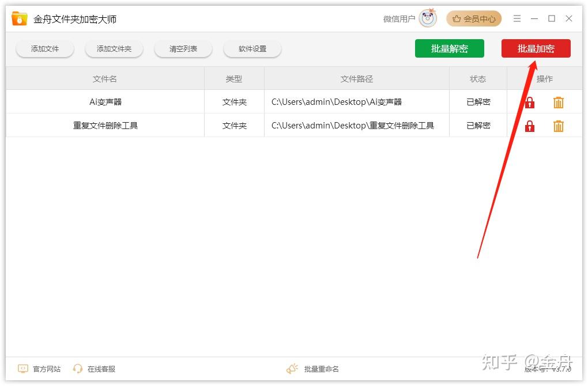This screenshot has width=588, height=386.
Task: Click the 状态 column header
Action: click(478, 79)
